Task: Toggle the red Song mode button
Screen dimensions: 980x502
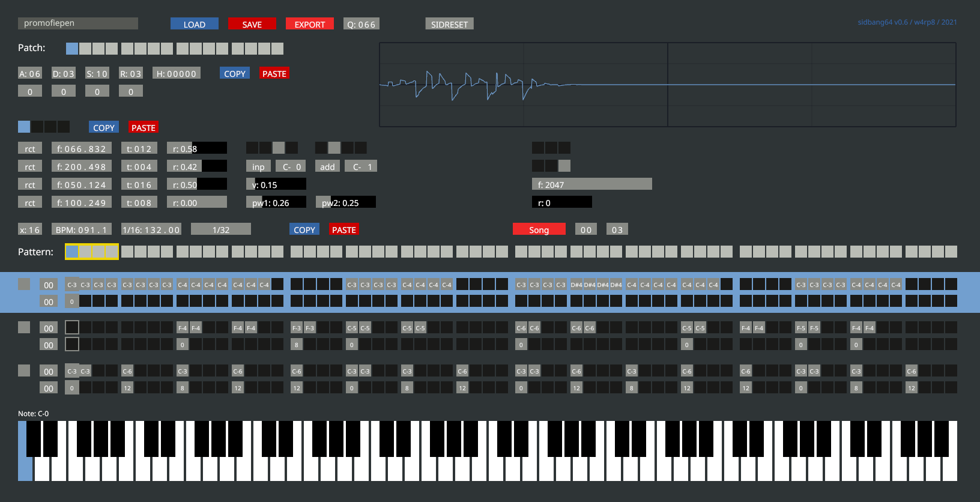Action: [x=539, y=229]
